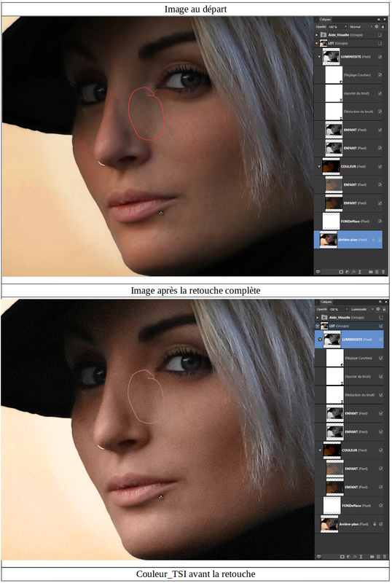The height and width of the screenshot is (583, 392).
Task: Select Calques tab in retouche complète panel
Action: click(326, 302)
